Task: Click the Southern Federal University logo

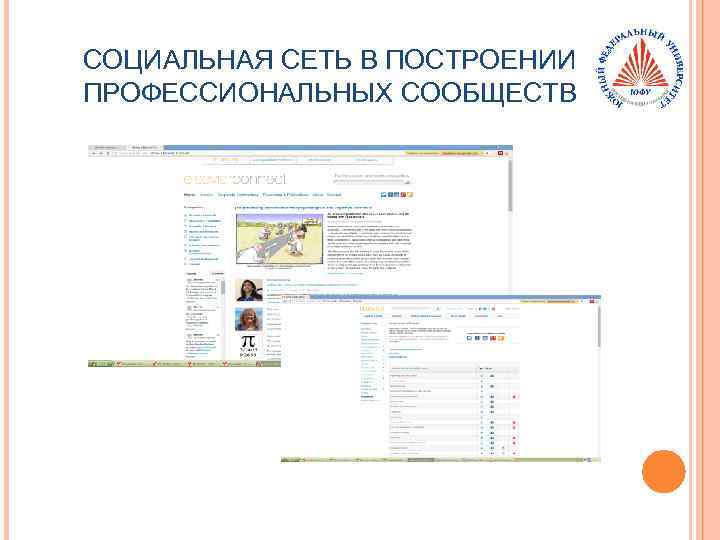Action: pyautogui.click(x=642, y=69)
